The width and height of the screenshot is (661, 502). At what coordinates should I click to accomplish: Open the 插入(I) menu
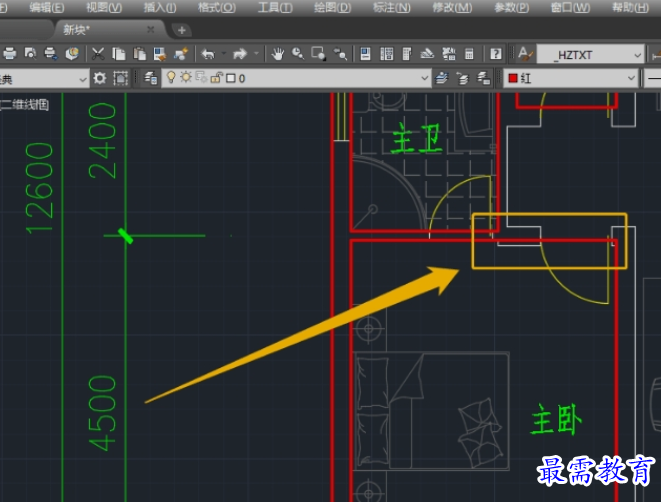click(x=160, y=8)
